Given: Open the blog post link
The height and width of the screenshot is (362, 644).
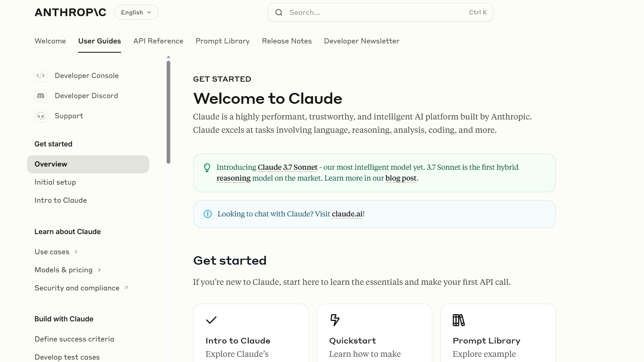Looking at the screenshot, I should (401, 178).
